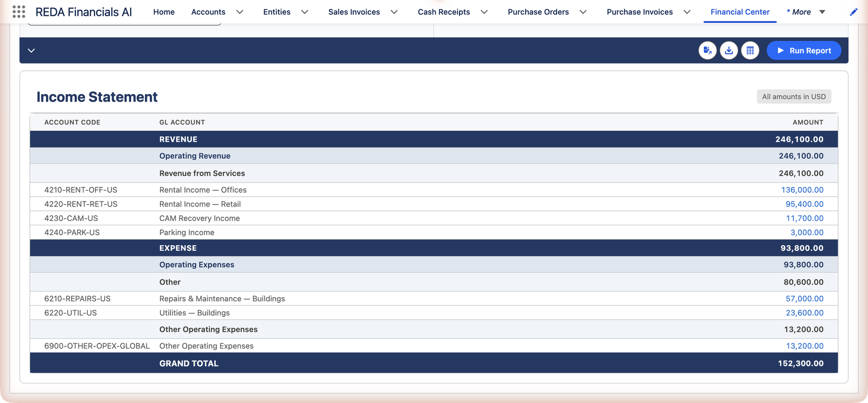Click the edit pencil icon in navigation
The height and width of the screenshot is (403, 868).
(x=853, y=12)
